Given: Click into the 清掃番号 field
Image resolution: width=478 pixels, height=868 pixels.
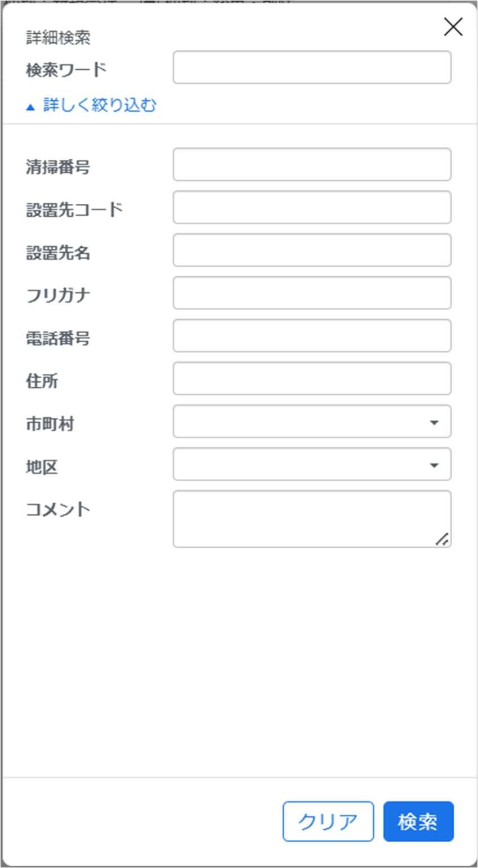Looking at the screenshot, I should pyautogui.click(x=312, y=164).
